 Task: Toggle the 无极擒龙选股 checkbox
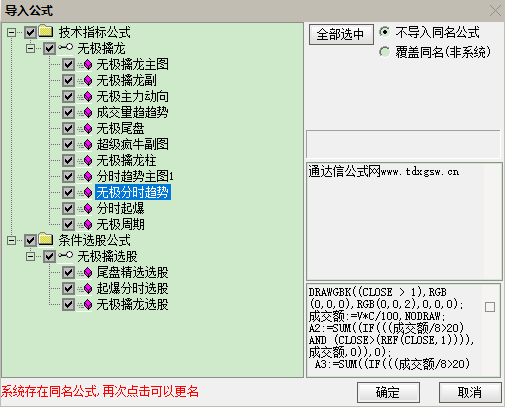[68, 304]
